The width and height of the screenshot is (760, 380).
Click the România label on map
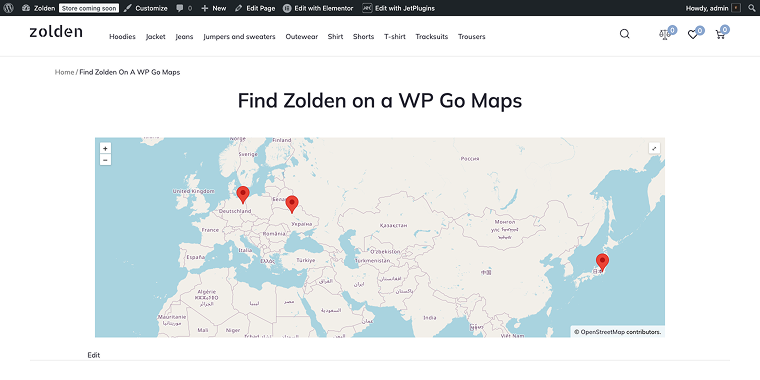(274, 234)
